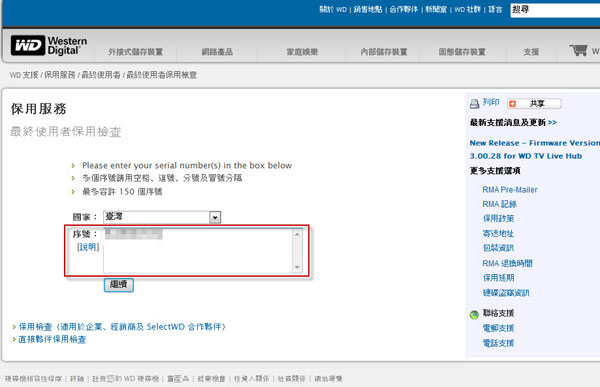Open the 固態儲存裝置 navigation menu
The width and height of the screenshot is (600, 387).
462,52
